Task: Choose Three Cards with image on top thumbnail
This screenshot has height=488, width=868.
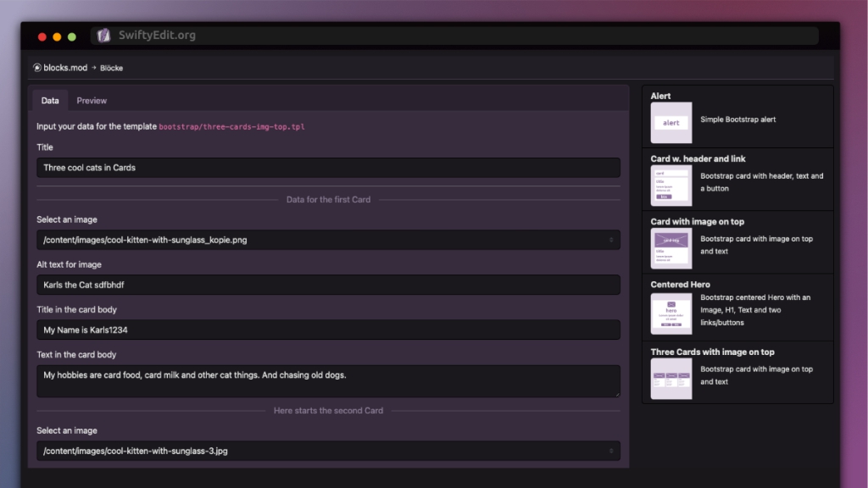Action: [x=671, y=379]
